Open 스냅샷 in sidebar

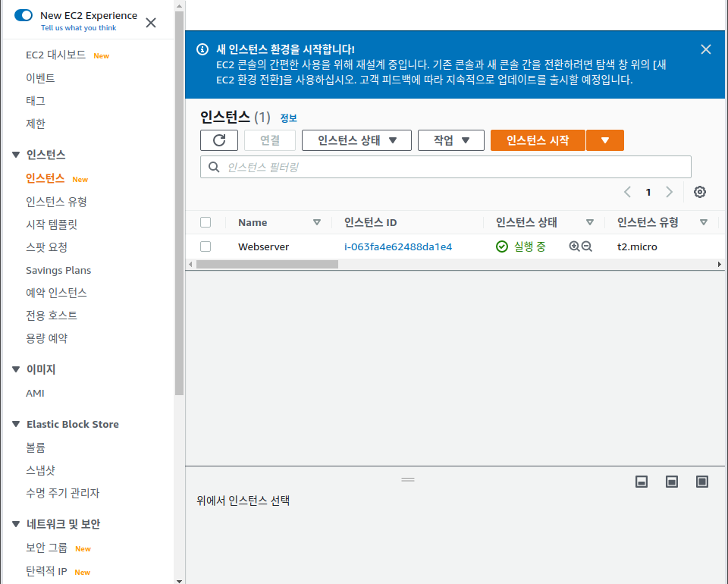(x=40, y=470)
